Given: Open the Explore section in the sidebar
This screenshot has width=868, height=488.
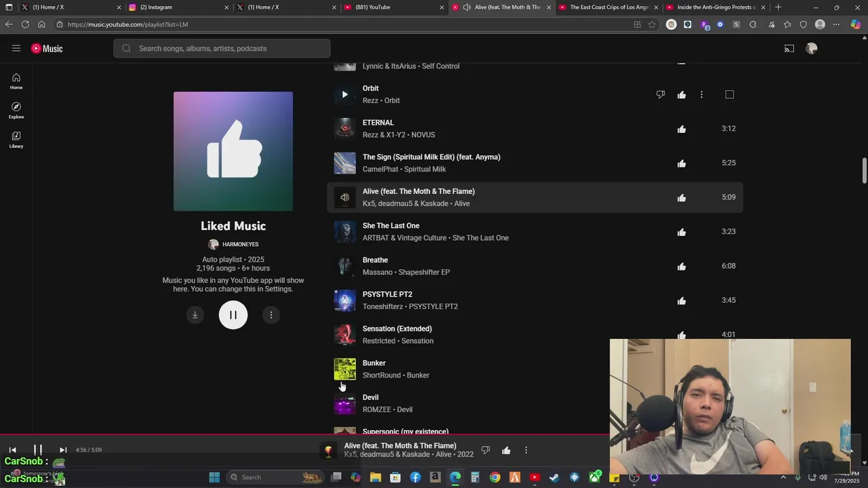Looking at the screenshot, I should [x=16, y=110].
